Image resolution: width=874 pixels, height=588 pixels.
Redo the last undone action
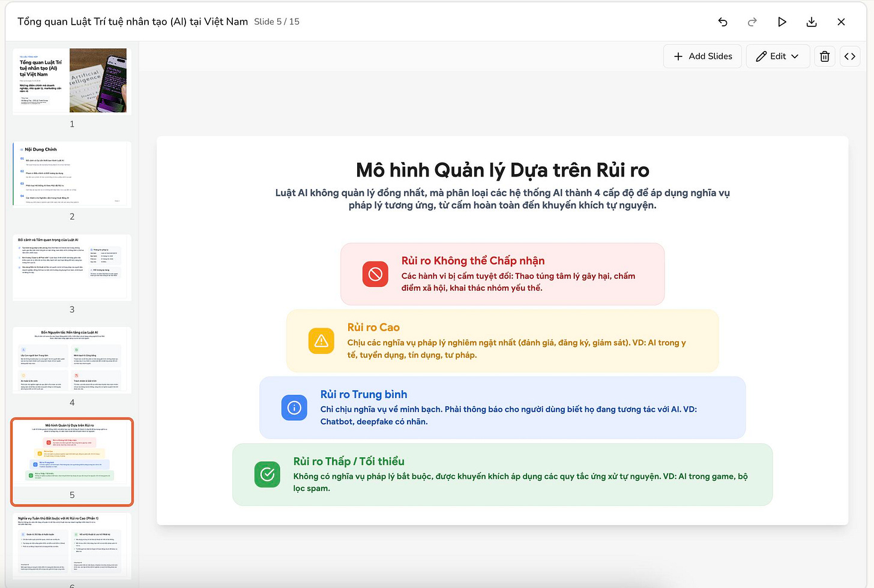[752, 22]
